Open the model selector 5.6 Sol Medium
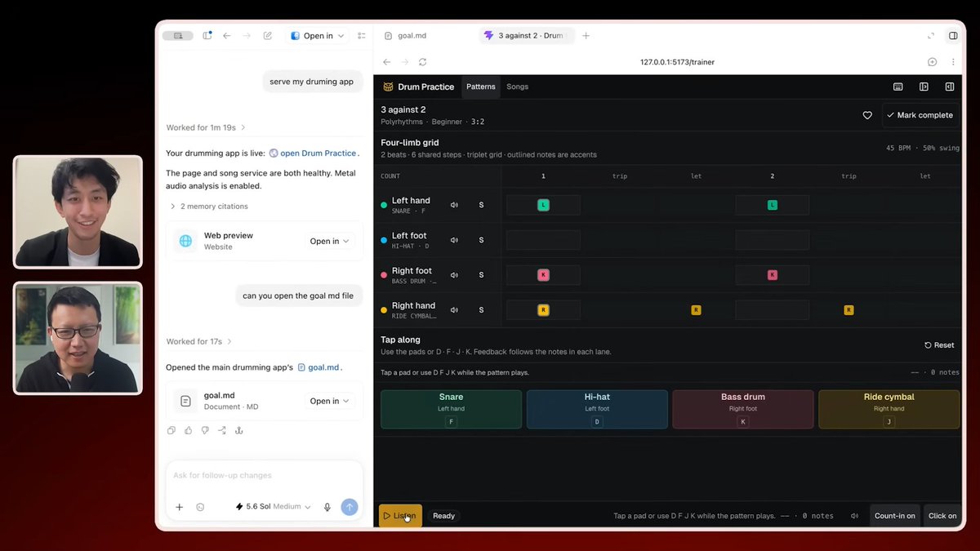Screen dimensions: 980x551 coord(273,507)
